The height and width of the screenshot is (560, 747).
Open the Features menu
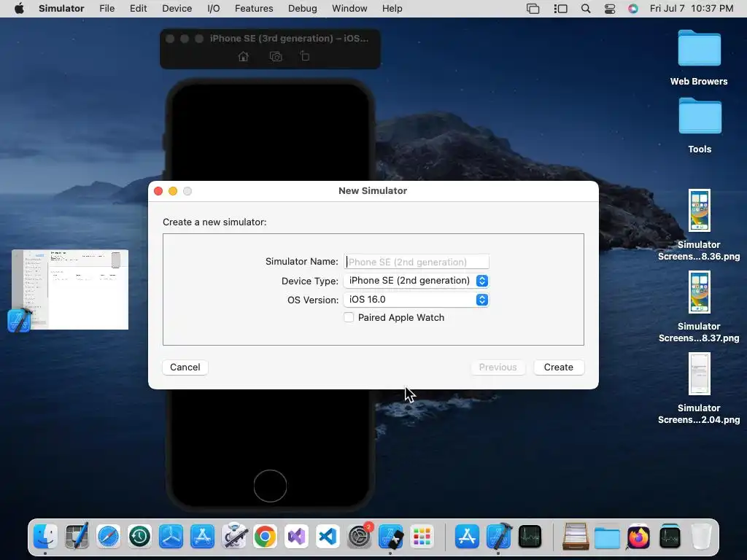(254, 9)
